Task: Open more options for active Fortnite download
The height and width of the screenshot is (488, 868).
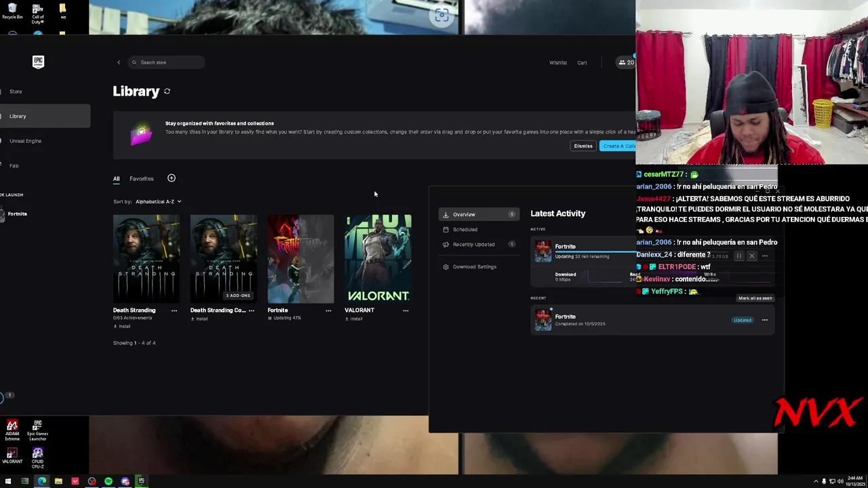Action: click(764, 256)
